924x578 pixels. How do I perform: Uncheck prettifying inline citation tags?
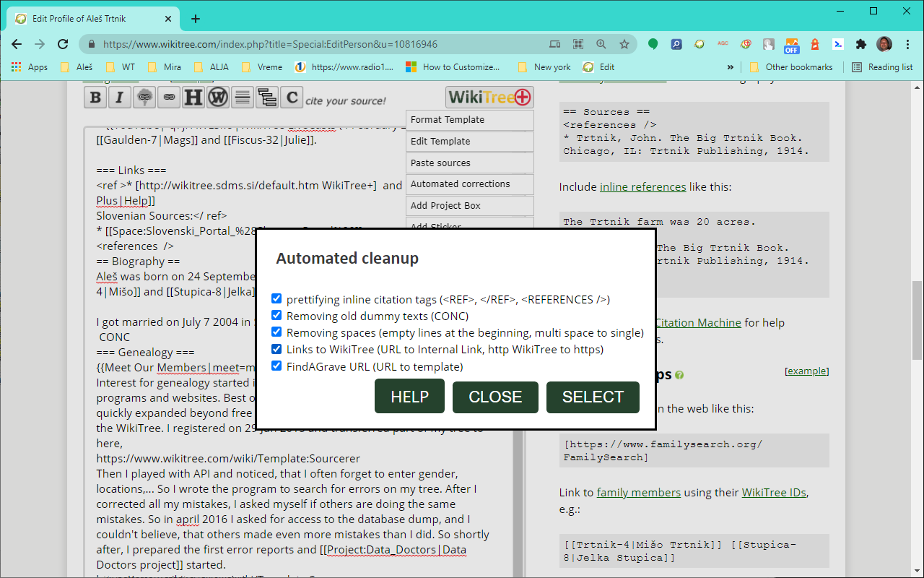point(276,298)
